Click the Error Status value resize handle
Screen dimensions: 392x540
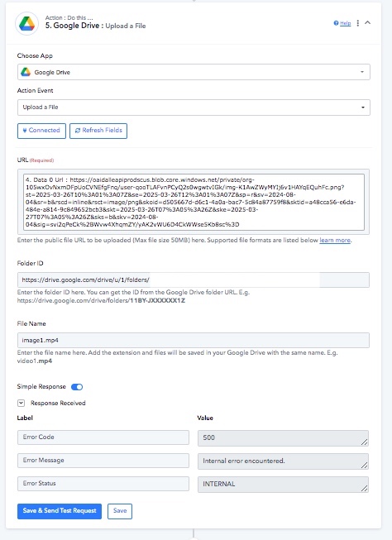[365, 489]
